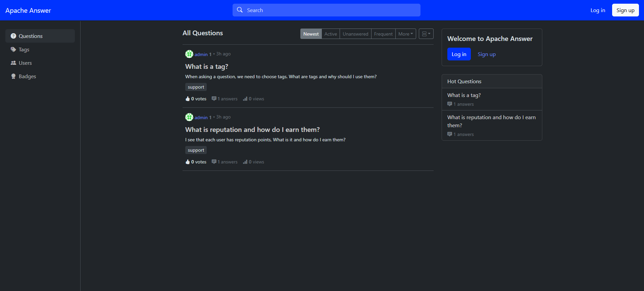Click the 'Hot Questions' panel header
The image size is (644, 291).
pos(492,81)
